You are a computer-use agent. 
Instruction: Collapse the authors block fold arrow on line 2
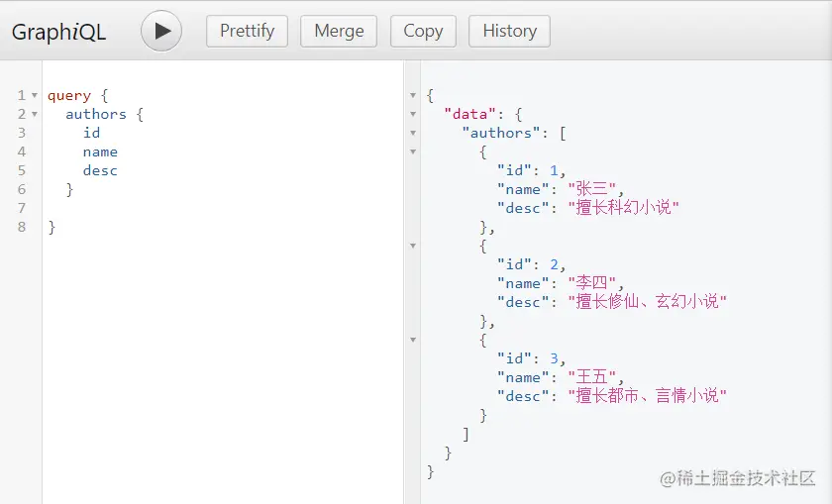(x=36, y=115)
